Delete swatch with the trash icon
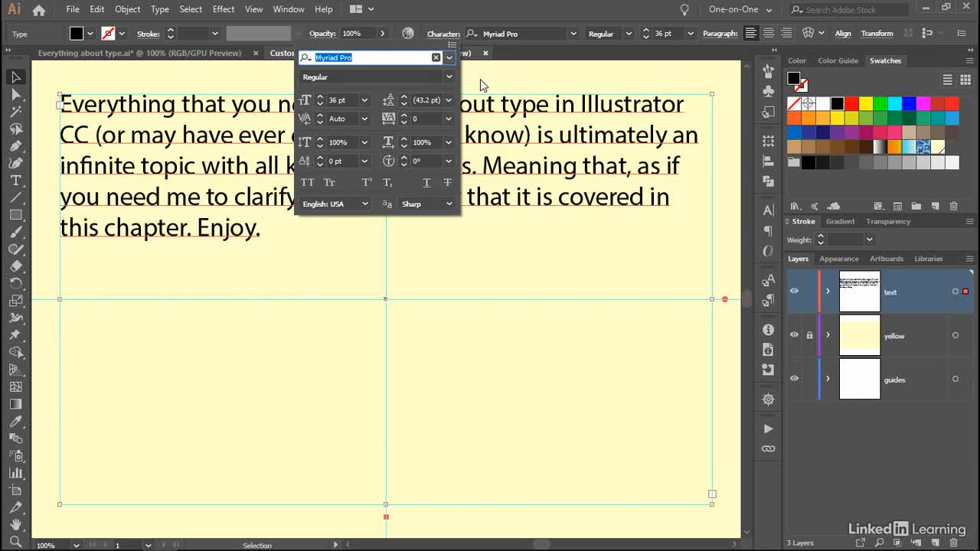The image size is (980, 551). (953, 206)
